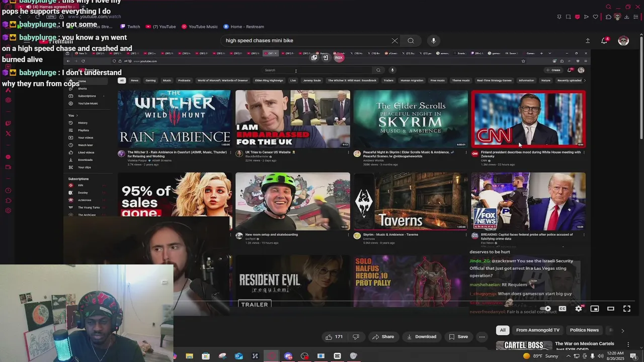Open player settings gear

tap(579, 309)
